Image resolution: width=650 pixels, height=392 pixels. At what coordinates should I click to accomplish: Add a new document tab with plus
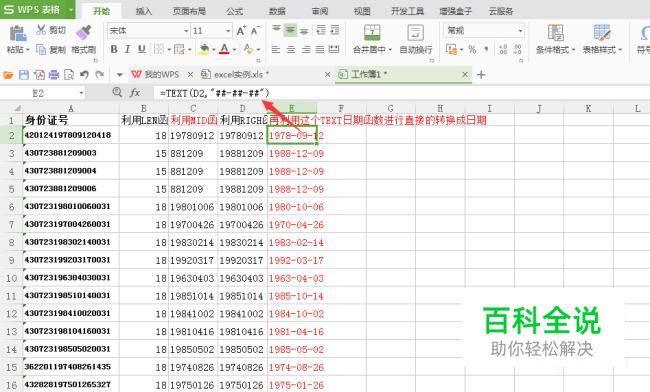pyautogui.click(x=481, y=75)
